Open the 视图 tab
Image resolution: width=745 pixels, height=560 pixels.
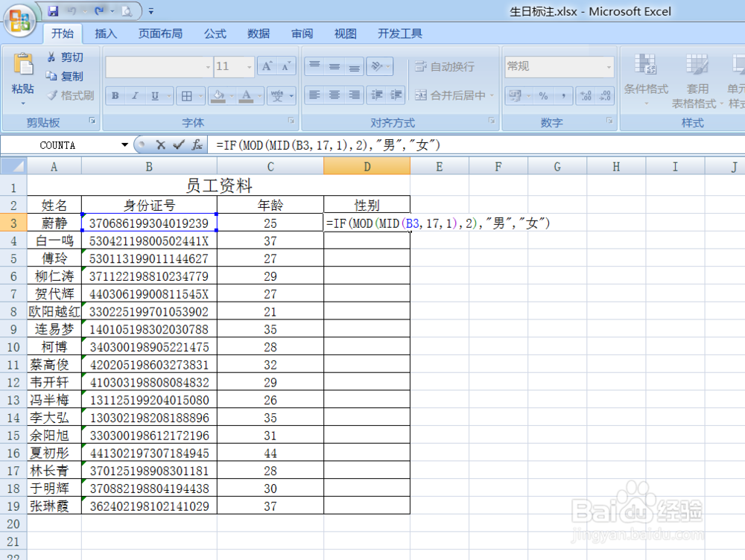pyautogui.click(x=346, y=34)
